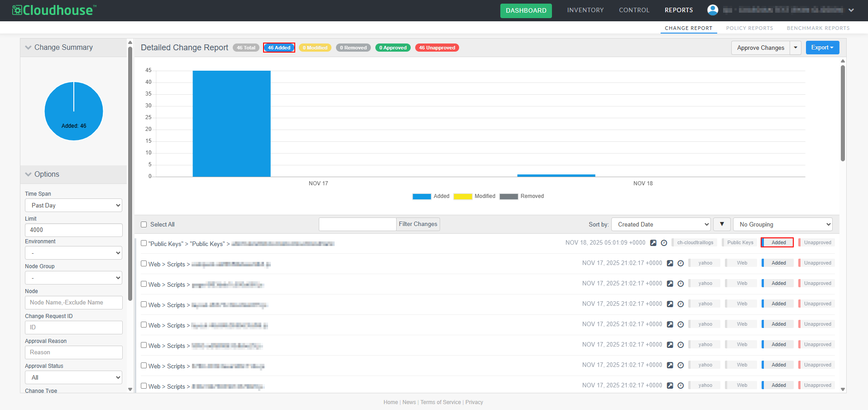This screenshot has width=868, height=410.
Task: Click the clock icon on the Public Keys row
Action: click(664, 243)
